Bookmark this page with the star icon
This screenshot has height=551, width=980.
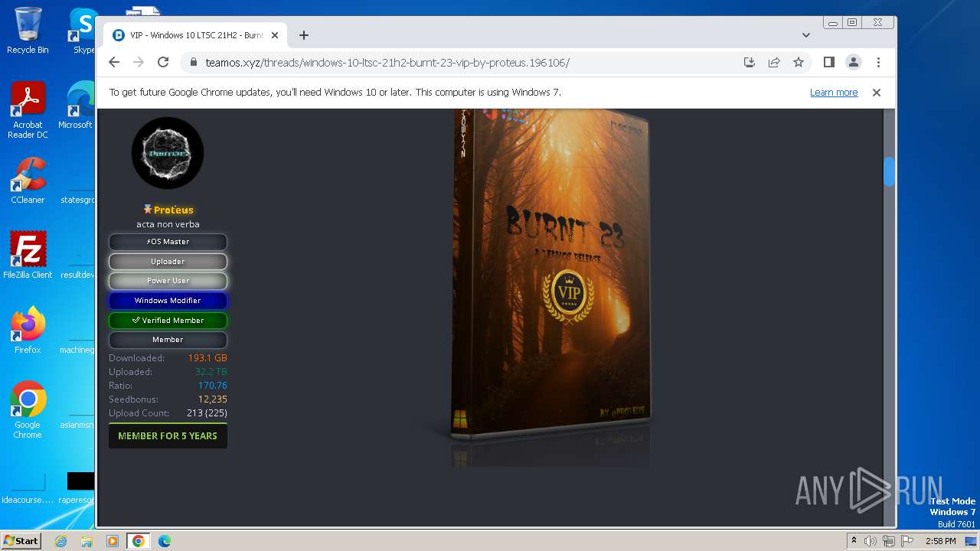pos(799,63)
